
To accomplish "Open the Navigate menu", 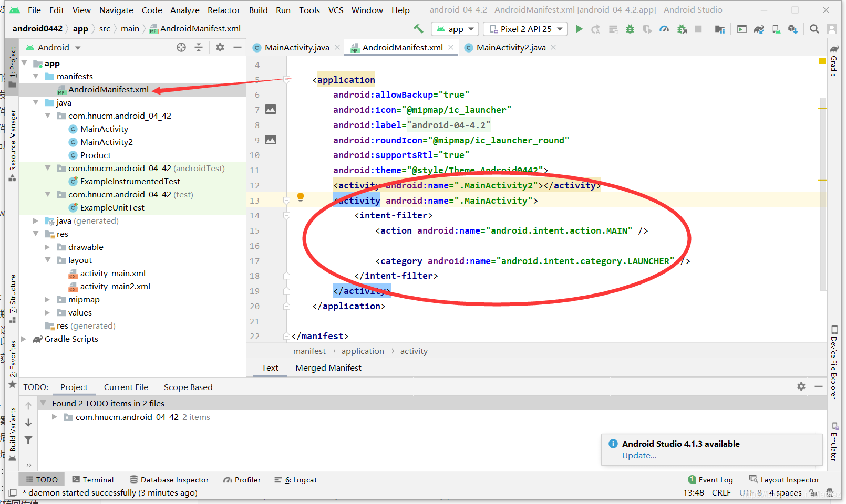I will (116, 10).
